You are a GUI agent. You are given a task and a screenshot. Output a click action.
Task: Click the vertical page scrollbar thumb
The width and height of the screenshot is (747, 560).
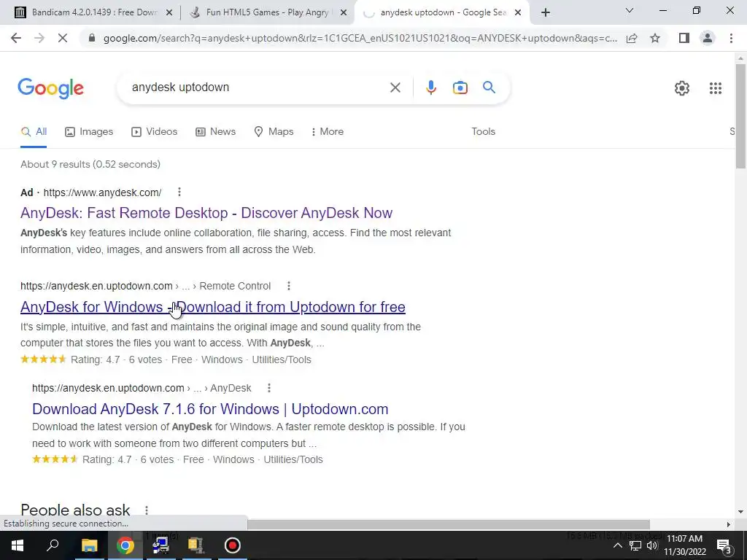(740, 116)
